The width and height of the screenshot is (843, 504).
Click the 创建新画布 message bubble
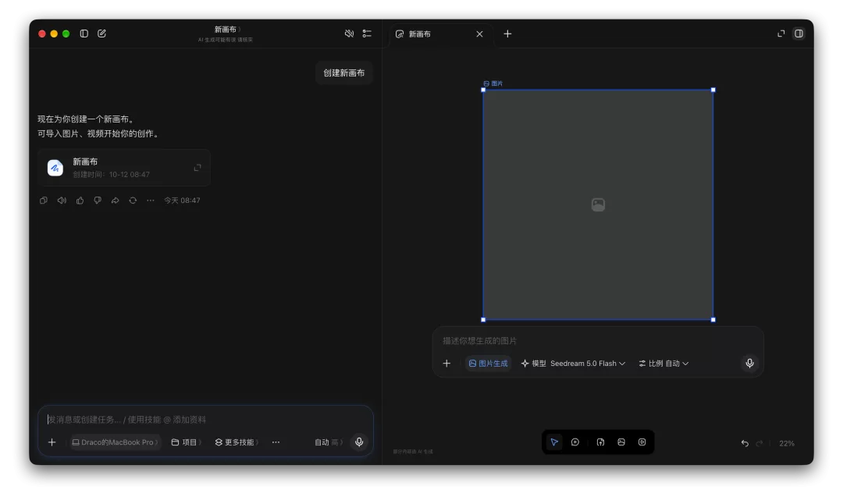[344, 73]
